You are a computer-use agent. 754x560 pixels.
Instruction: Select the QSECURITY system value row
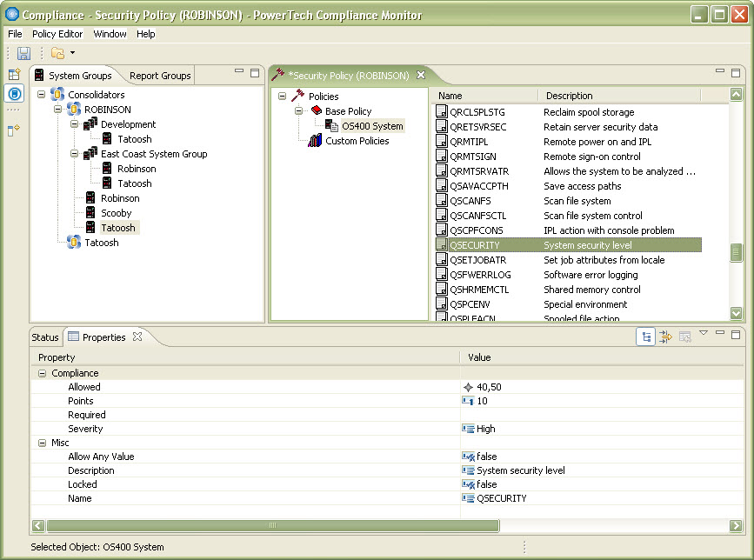pos(569,244)
